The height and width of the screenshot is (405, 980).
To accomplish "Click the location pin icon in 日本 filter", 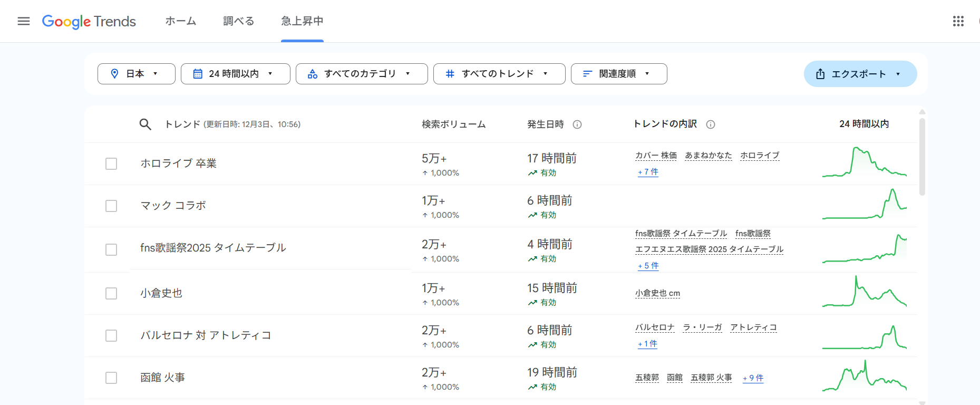I will (x=114, y=74).
